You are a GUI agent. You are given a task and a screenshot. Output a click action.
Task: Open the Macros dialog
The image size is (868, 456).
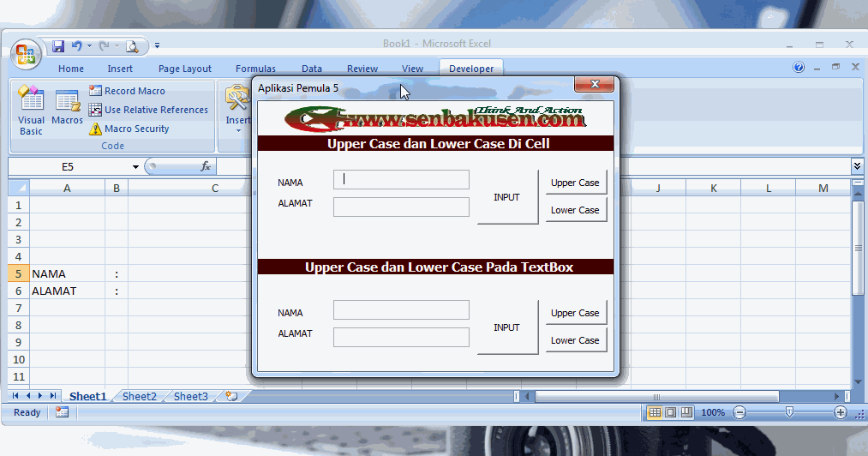coord(67,107)
